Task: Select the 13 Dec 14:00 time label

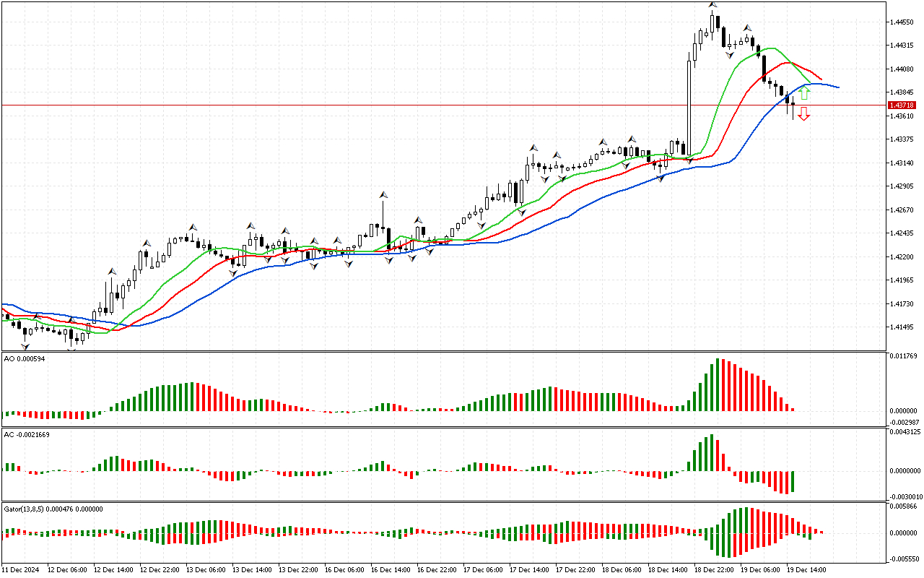Action: (x=253, y=570)
